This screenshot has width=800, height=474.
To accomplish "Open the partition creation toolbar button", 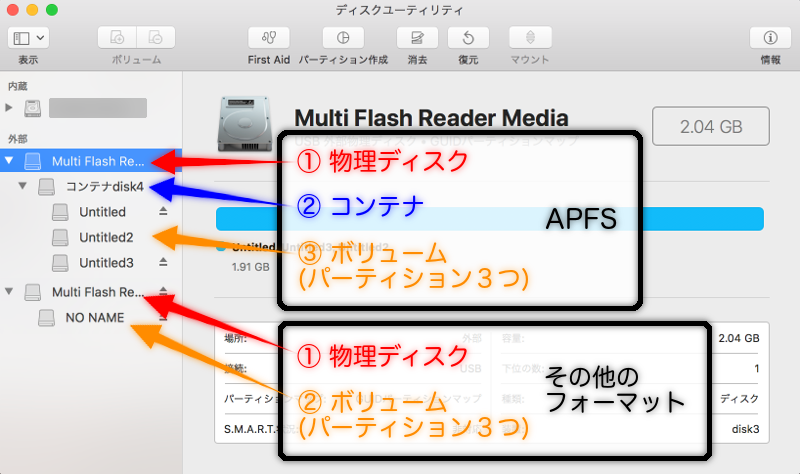I will [343, 38].
